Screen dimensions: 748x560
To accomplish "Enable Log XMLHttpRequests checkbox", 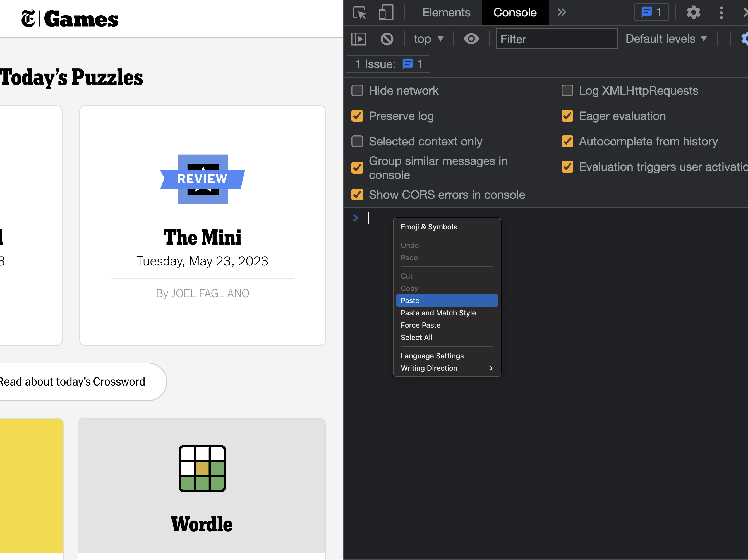I will 567,91.
